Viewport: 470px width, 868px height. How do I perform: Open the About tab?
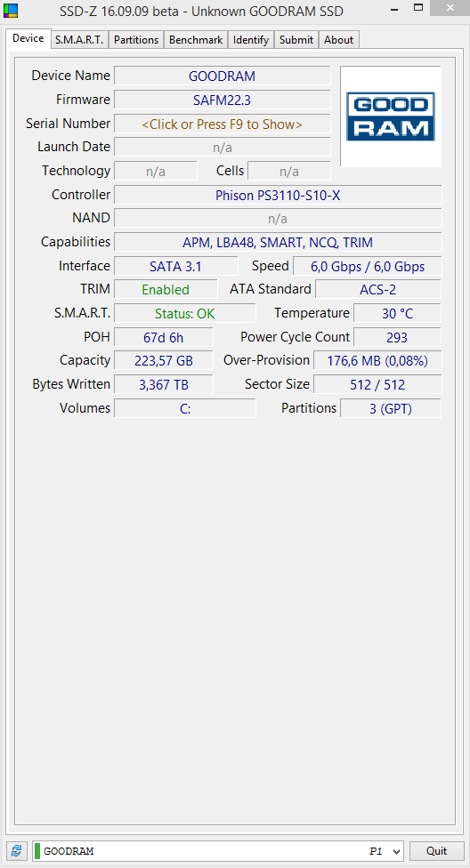[338, 40]
